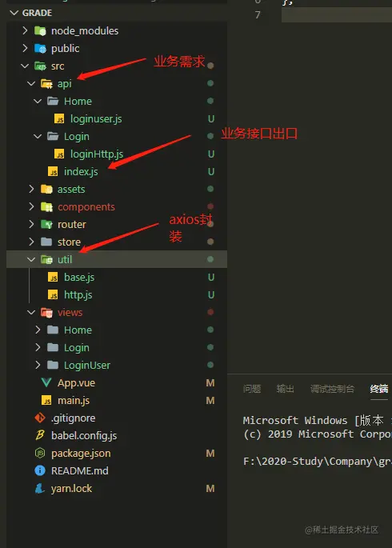Click the JS icon beside loginHttp.js
This screenshot has width=392, height=548.
click(59, 154)
